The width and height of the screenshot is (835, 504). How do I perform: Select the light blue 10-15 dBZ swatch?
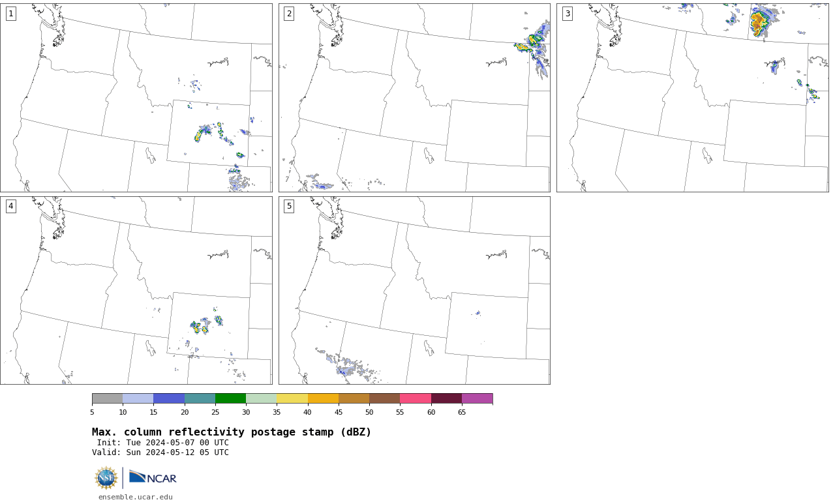[x=138, y=398]
